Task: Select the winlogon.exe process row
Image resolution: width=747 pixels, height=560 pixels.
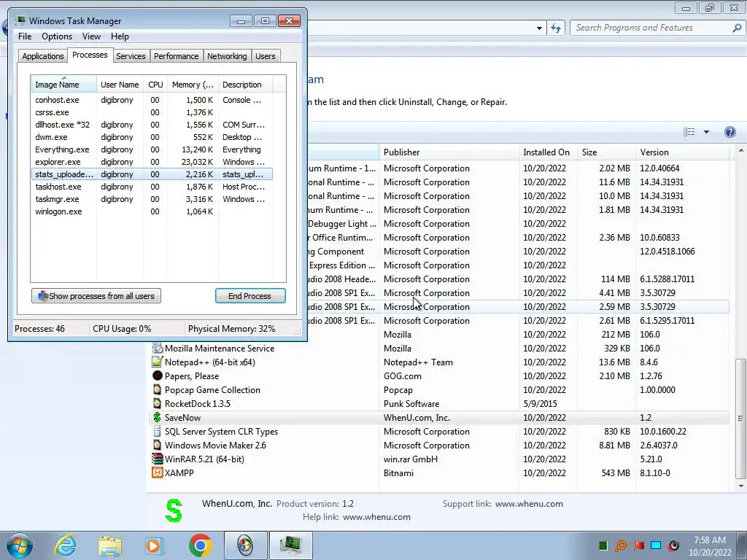Action: pyautogui.click(x=152, y=211)
